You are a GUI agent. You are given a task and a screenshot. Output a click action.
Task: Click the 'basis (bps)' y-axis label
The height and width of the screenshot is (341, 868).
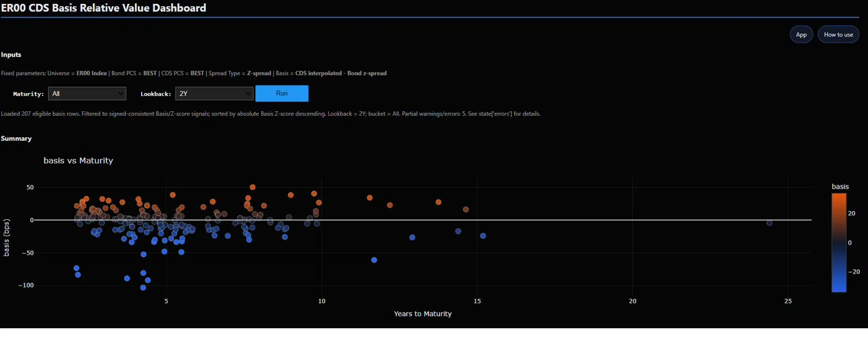tap(7, 236)
